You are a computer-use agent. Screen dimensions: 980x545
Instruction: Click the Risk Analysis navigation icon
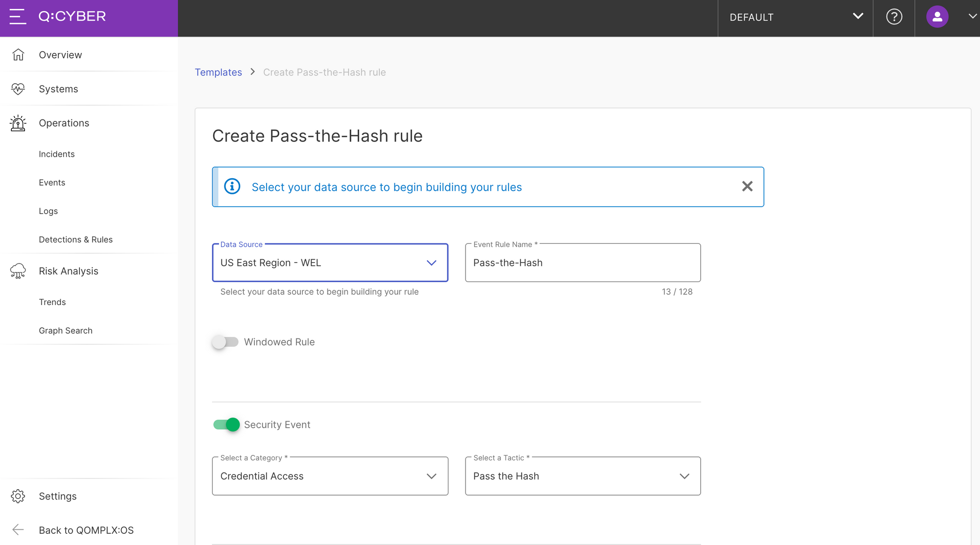click(x=18, y=270)
